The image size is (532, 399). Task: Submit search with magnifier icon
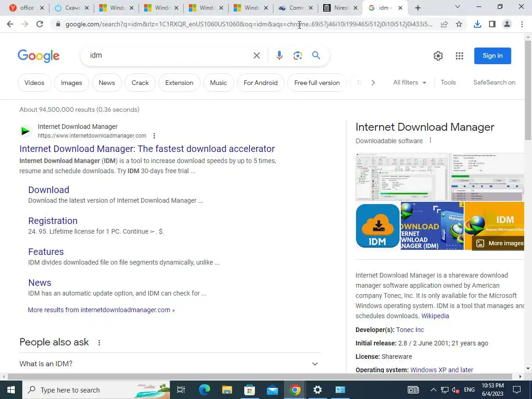316,55
